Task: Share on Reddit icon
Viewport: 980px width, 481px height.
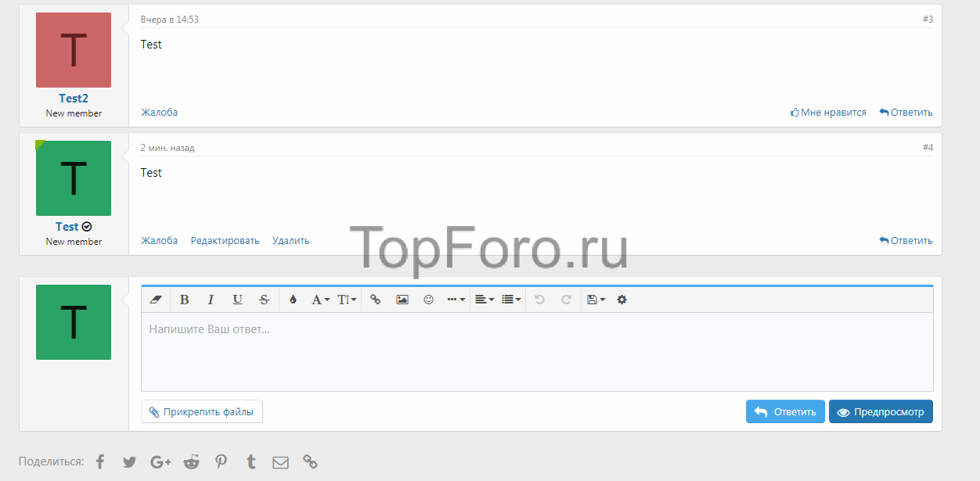Action: pyautogui.click(x=191, y=461)
